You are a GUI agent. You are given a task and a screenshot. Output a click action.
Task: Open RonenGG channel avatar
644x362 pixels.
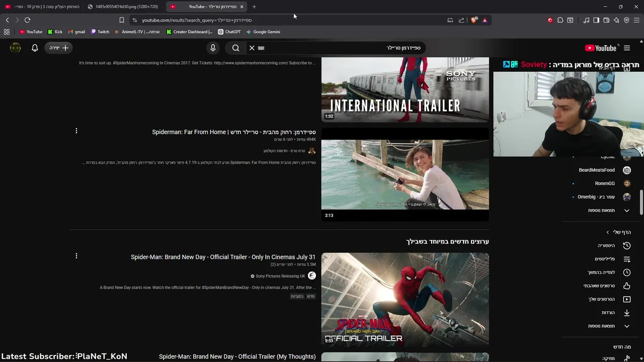[627, 184]
